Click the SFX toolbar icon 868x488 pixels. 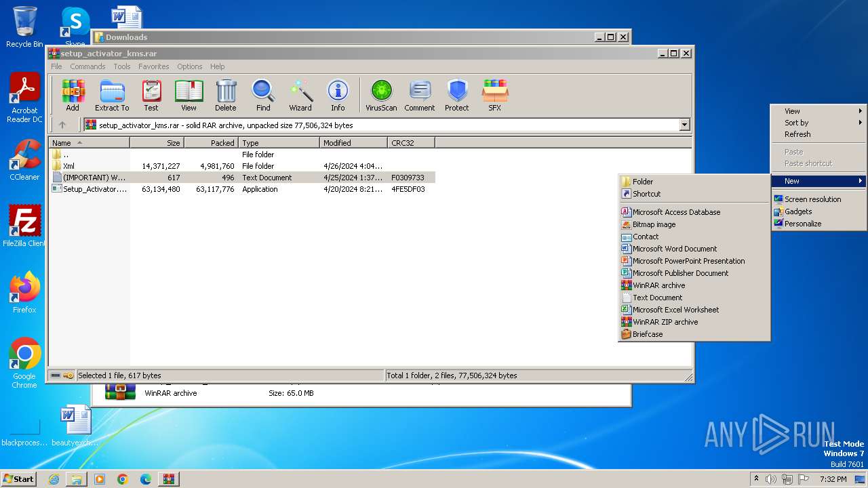495,95
